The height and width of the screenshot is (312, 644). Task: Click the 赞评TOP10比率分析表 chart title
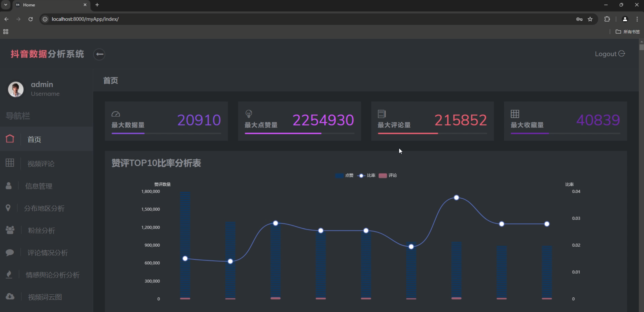pyautogui.click(x=156, y=163)
